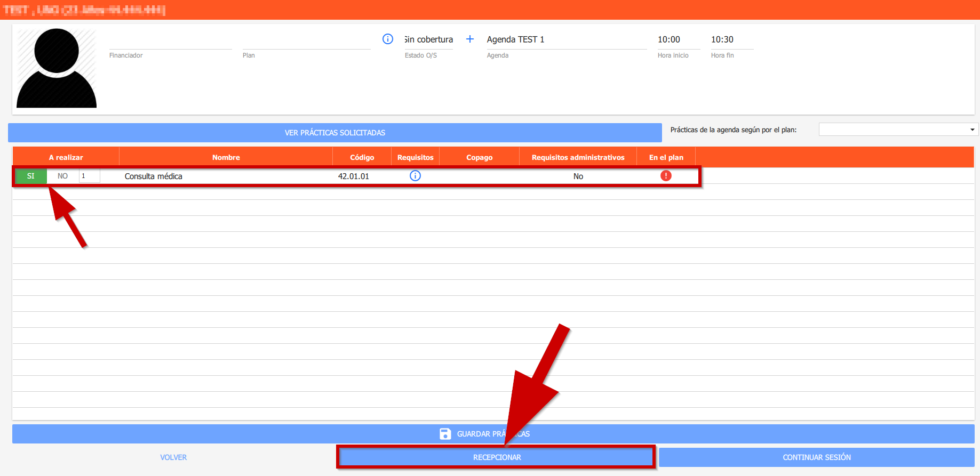Click the blue plus icon near Agenda

click(x=470, y=39)
